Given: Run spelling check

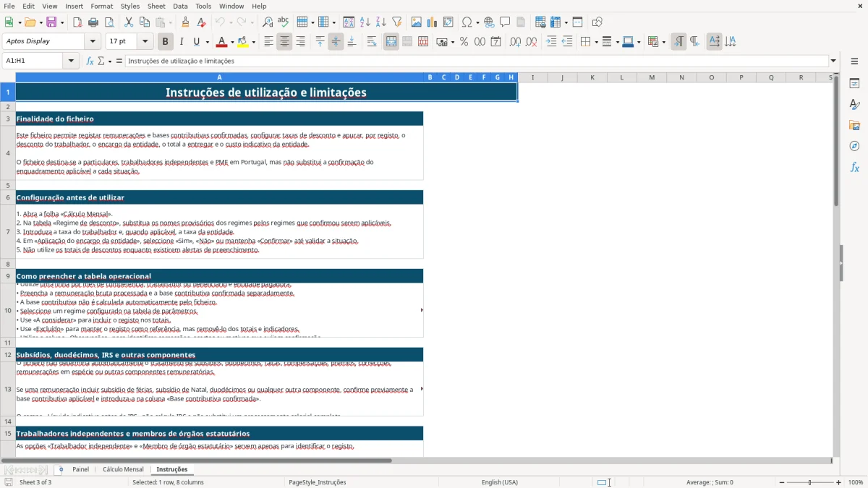Looking at the screenshot, I should click(x=284, y=22).
